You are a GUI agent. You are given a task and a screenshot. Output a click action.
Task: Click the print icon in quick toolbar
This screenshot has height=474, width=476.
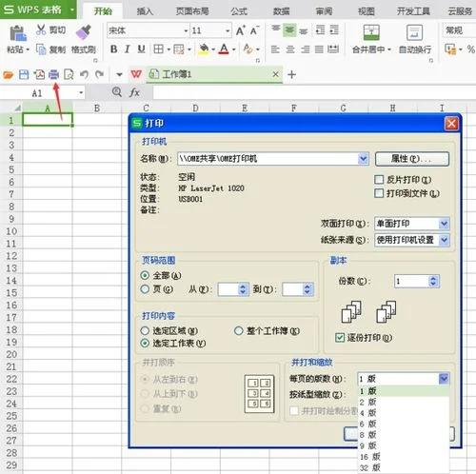click(53, 74)
